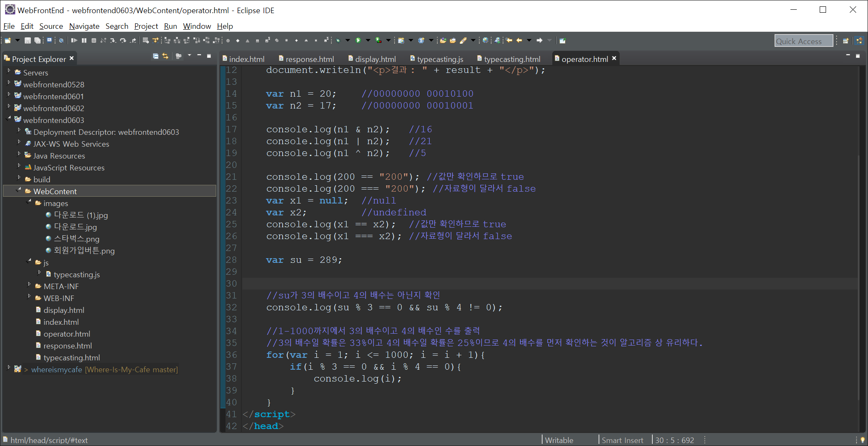The width and height of the screenshot is (868, 446).
Task: Minimize the Project Explorer panel
Action: tap(199, 55)
